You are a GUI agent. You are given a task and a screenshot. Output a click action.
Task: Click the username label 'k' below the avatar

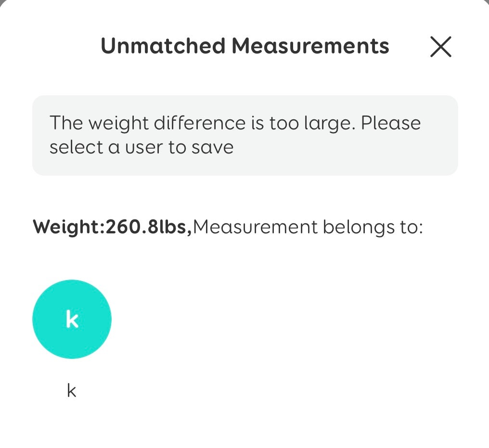(x=71, y=390)
